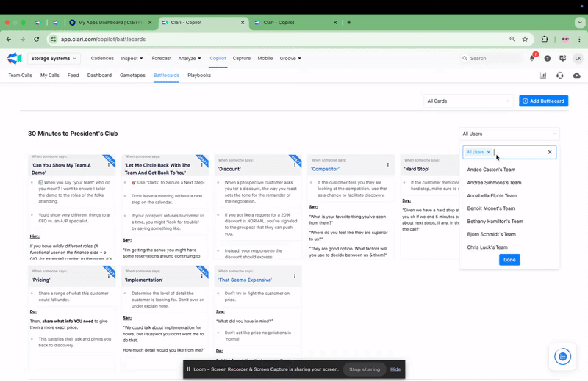Click the Clari logo icon
Screen dimensions: 588x381
click(x=15, y=59)
